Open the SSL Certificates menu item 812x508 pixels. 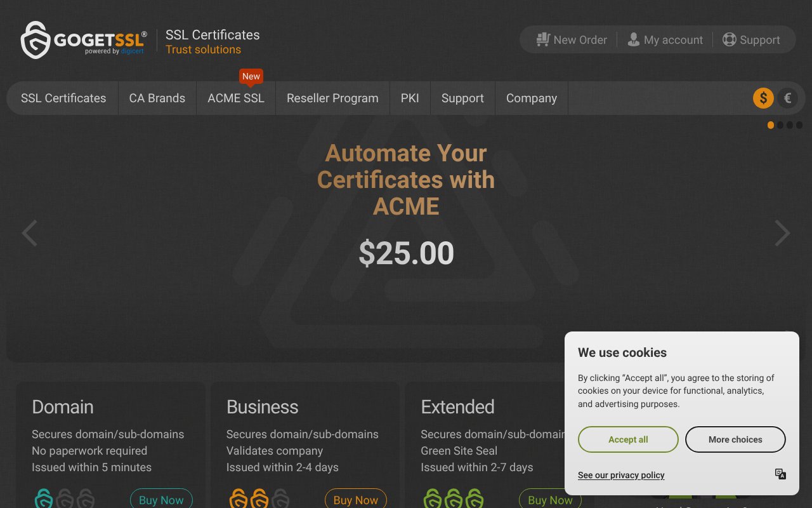(63, 98)
